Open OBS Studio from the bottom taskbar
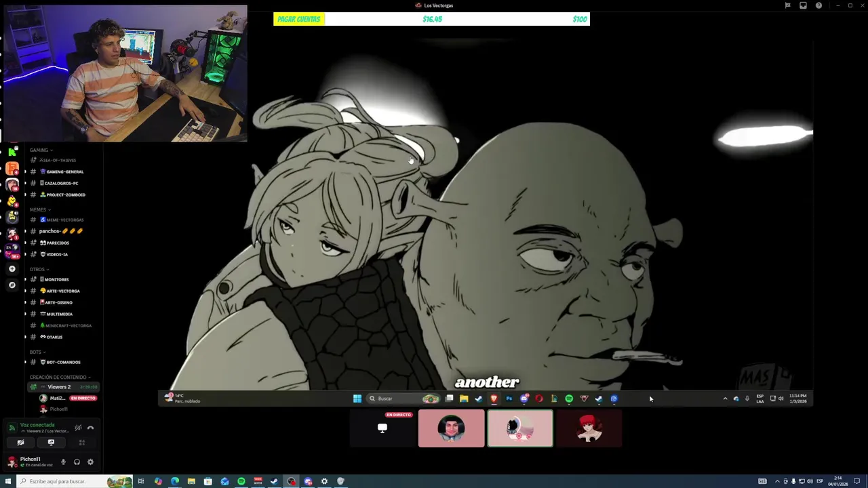 (x=291, y=481)
